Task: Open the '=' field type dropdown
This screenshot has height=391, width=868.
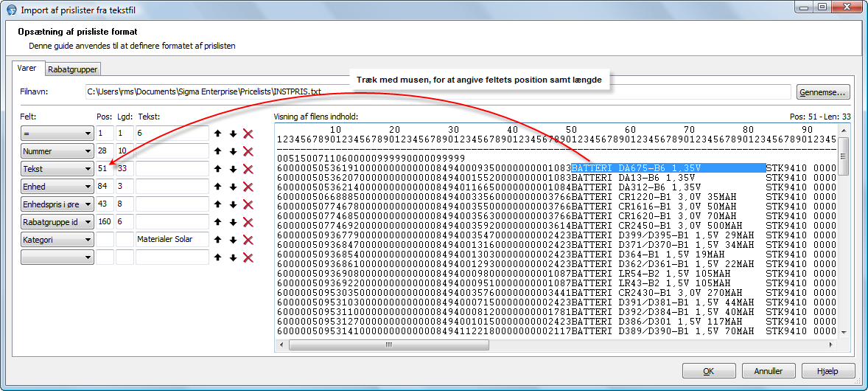Action: pos(57,134)
